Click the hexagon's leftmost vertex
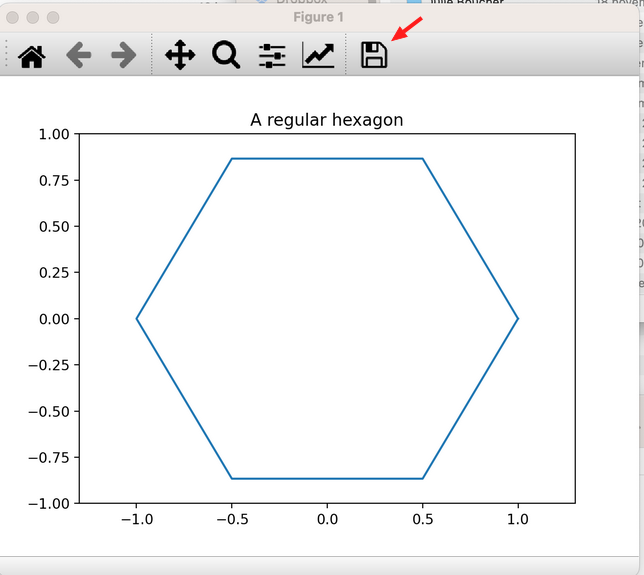The image size is (644, 575). coord(136,318)
